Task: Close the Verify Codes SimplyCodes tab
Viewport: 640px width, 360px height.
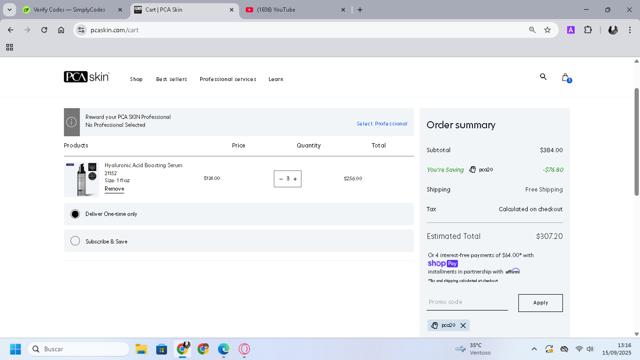Action: click(120, 9)
